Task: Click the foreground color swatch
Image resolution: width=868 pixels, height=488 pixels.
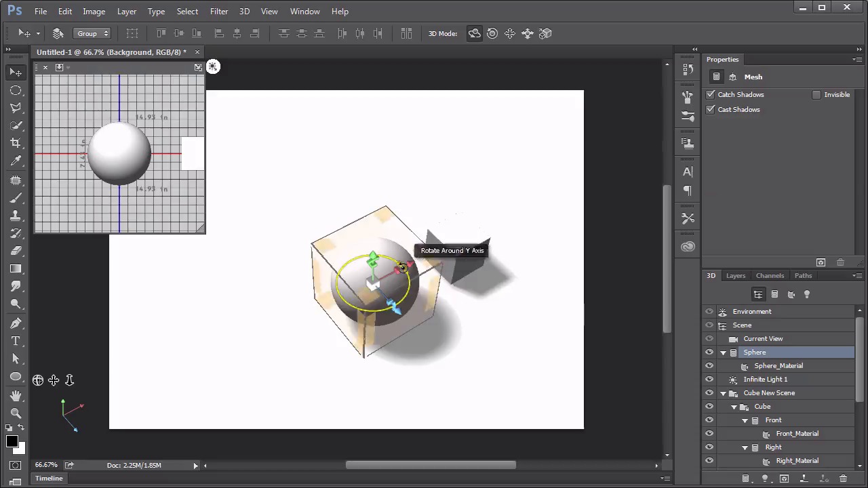Action: point(12,442)
